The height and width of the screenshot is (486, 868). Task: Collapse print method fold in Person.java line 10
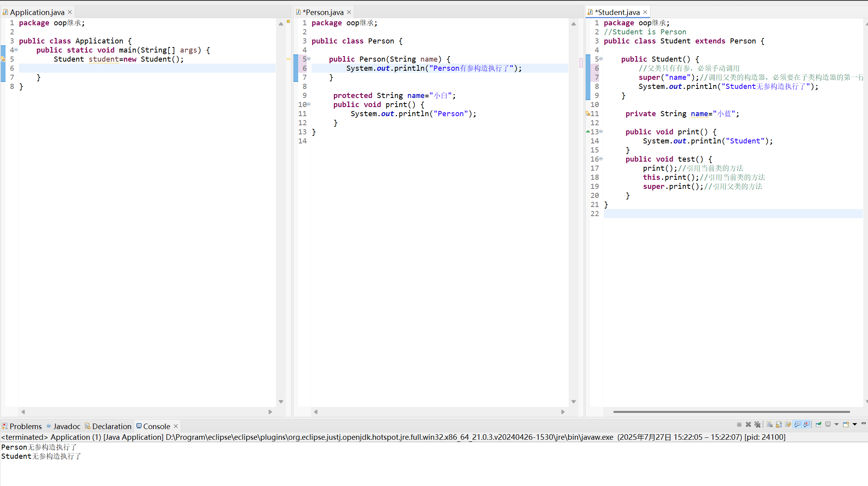(309, 104)
